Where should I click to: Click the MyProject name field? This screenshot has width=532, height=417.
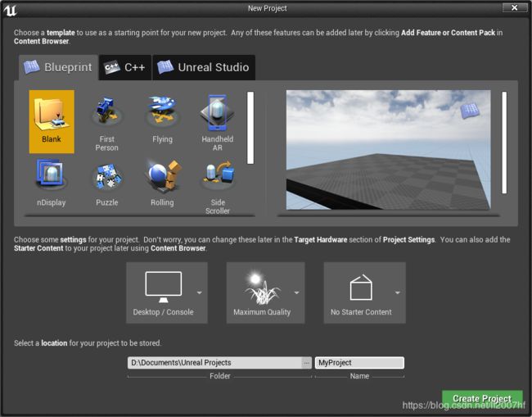[x=359, y=363]
